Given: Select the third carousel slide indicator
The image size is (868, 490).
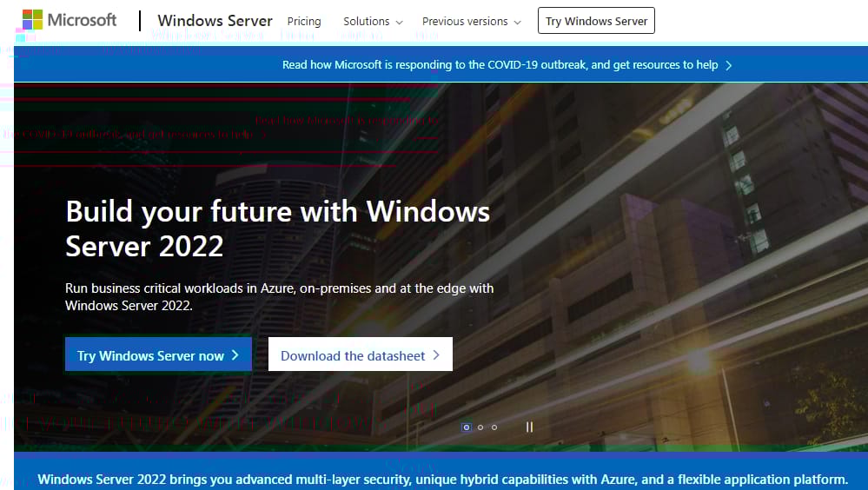Looking at the screenshot, I should coord(494,427).
